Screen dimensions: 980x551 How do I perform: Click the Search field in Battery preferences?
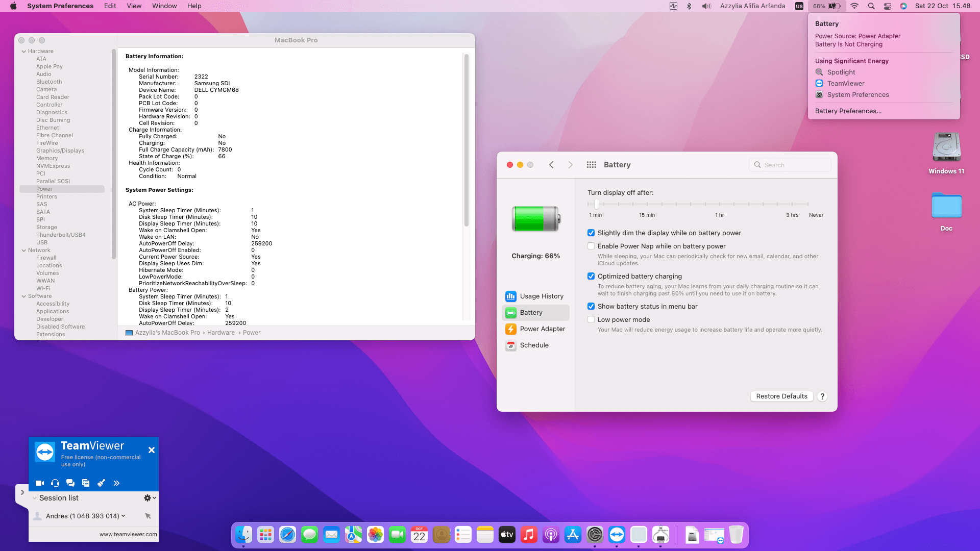tap(790, 165)
